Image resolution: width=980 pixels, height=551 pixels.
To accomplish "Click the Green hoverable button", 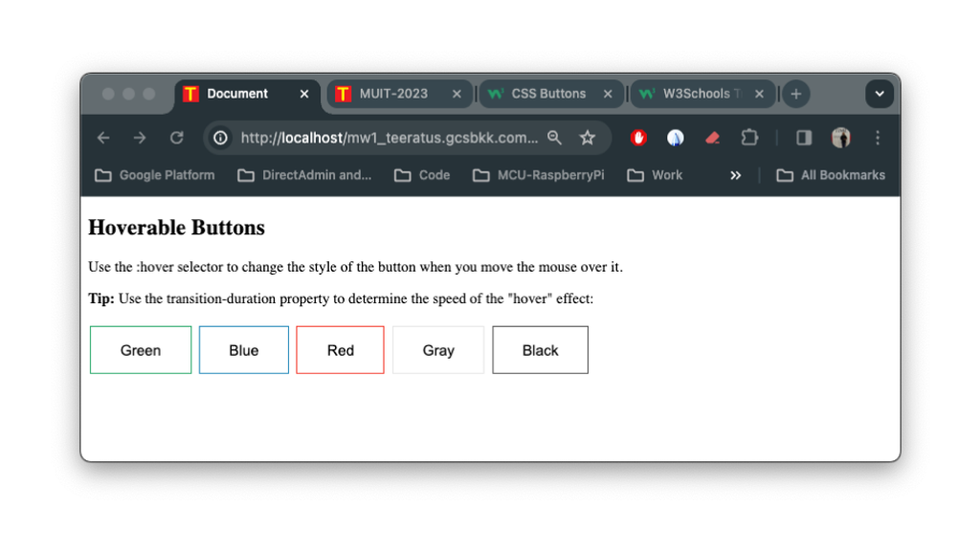I will (x=141, y=350).
